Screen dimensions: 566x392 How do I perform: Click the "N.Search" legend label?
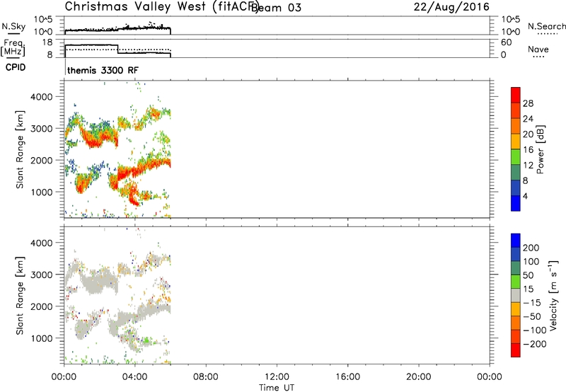coord(546,26)
